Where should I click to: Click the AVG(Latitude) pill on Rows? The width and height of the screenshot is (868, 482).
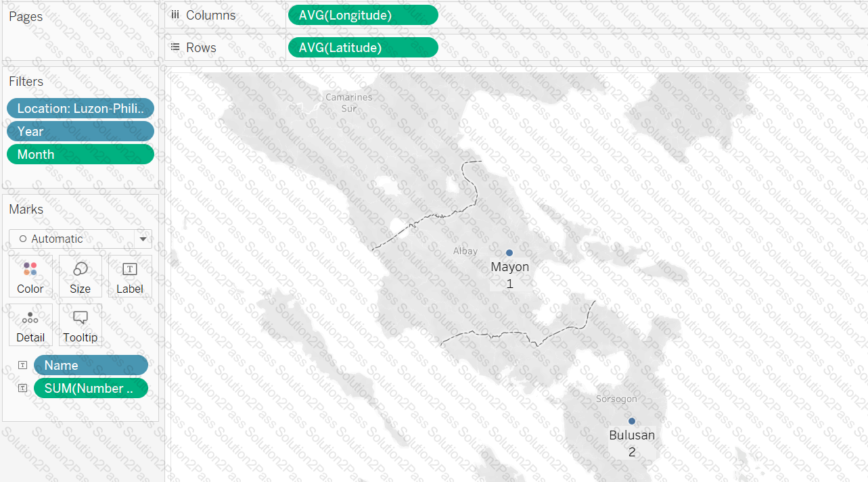363,47
